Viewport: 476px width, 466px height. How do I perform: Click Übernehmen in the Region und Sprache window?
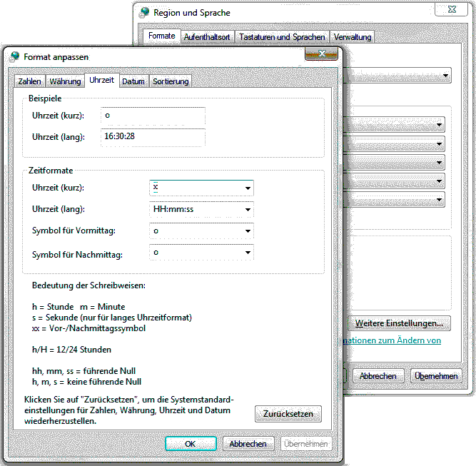point(435,375)
